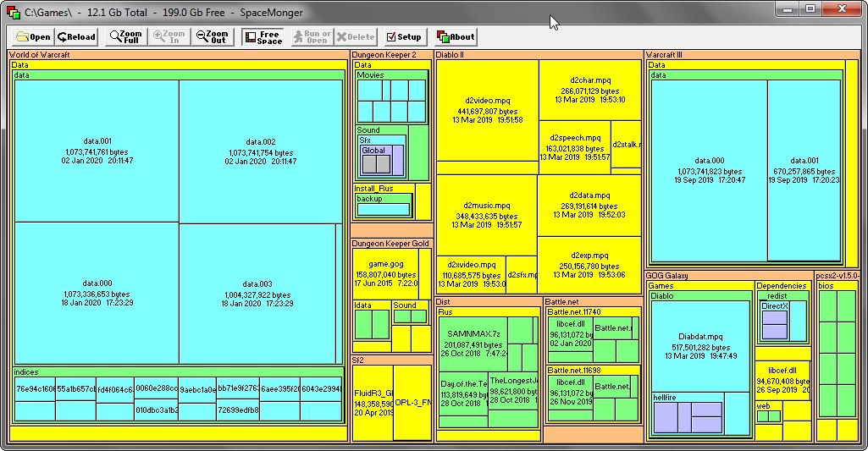
Task: Select the data.001 block in World of Warcraft
Action: pyautogui.click(x=97, y=151)
